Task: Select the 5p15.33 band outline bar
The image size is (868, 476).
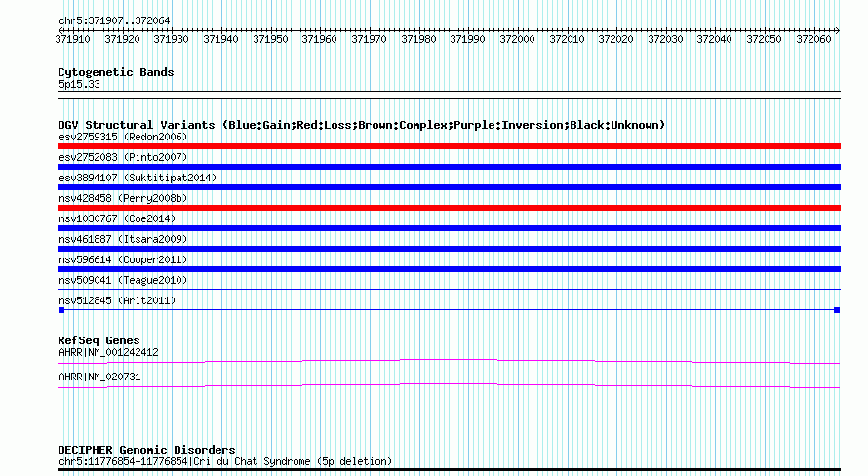Action: 449,95
